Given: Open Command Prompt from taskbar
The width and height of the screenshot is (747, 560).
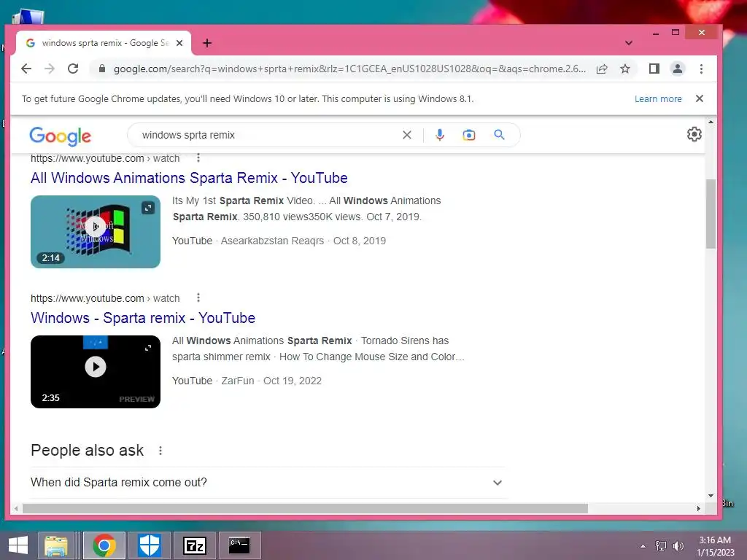Looking at the screenshot, I should pos(239,545).
